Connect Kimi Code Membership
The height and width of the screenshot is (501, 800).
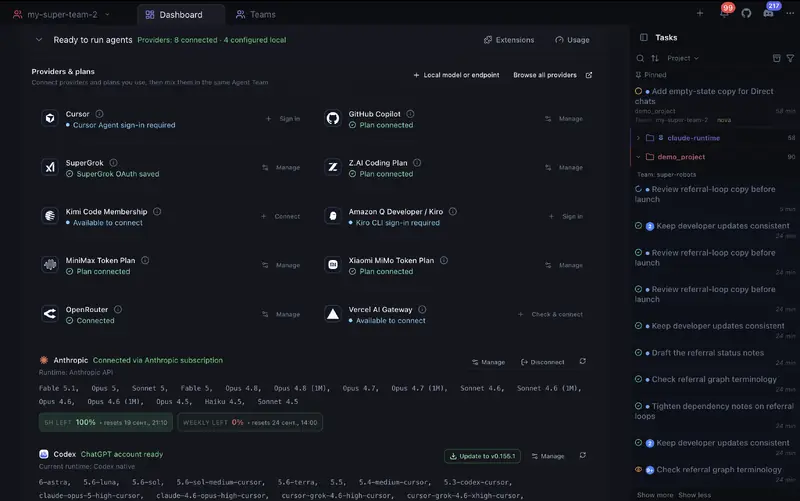point(280,216)
